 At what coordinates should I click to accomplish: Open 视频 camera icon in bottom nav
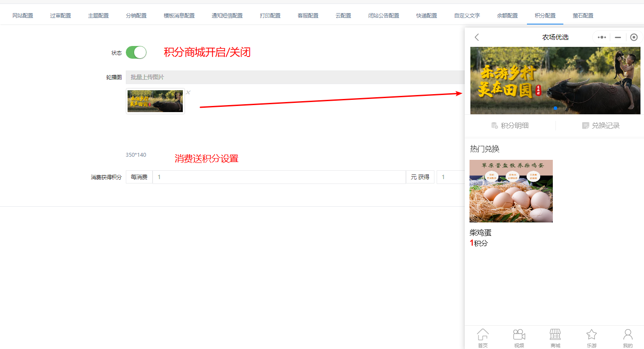pyautogui.click(x=519, y=335)
